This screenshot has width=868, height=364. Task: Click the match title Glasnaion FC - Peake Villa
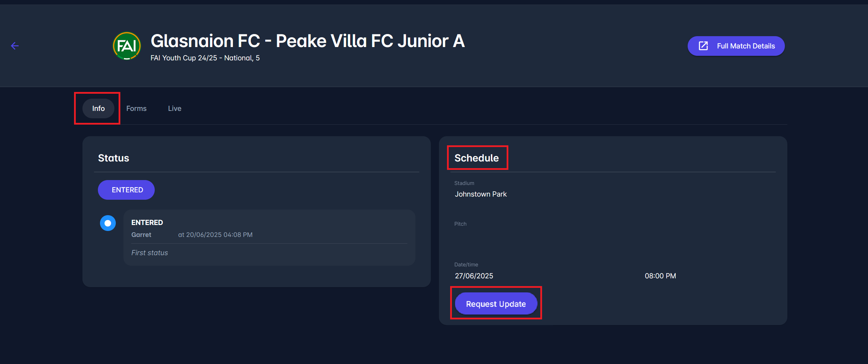(307, 41)
